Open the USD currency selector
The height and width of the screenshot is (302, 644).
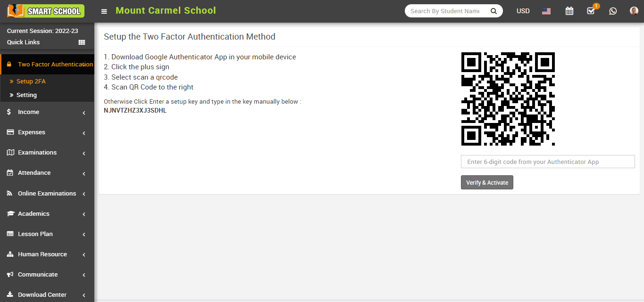(x=523, y=11)
